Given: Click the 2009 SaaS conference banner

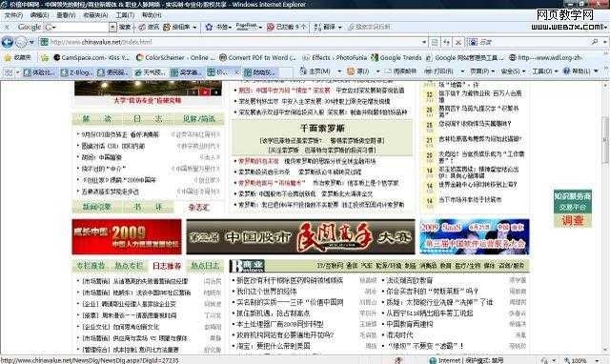Looking at the screenshot, I should (x=475, y=237).
